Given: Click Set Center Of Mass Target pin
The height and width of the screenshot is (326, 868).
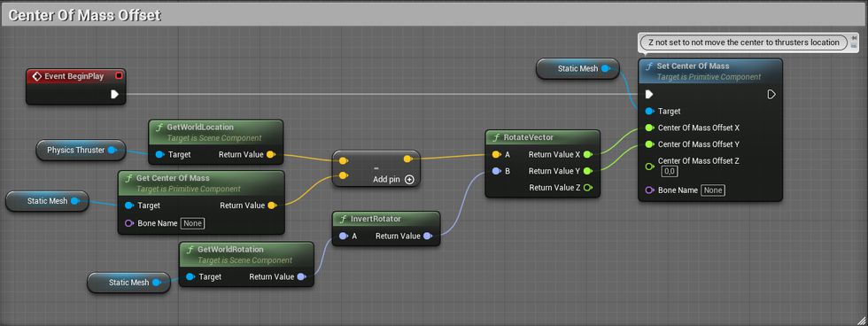Looking at the screenshot, I should 649,112.
